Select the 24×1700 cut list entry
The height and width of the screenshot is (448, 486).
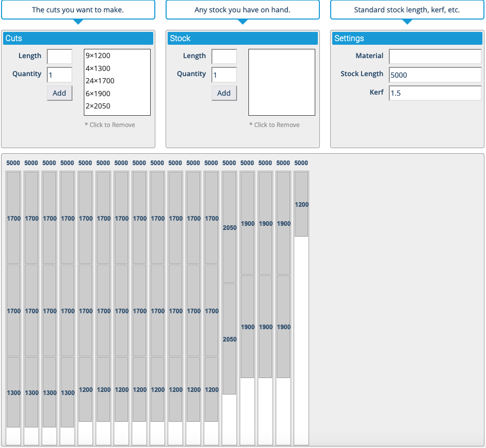100,81
